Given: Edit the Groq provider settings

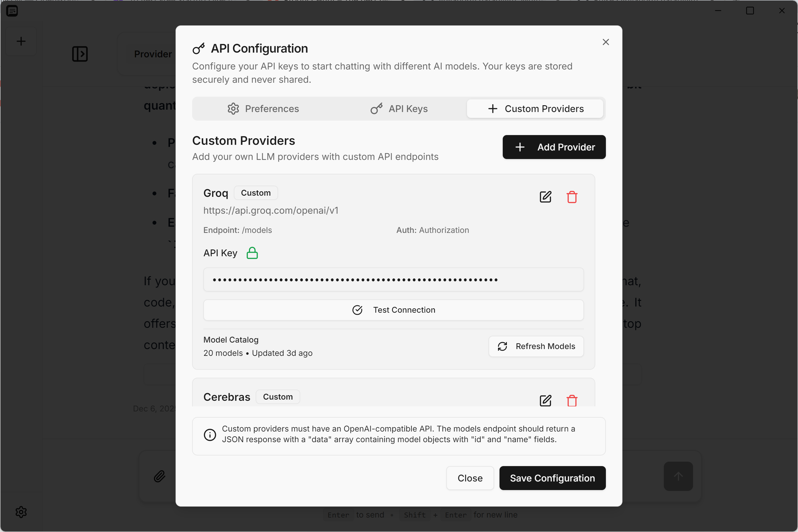Looking at the screenshot, I should [545, 197].
